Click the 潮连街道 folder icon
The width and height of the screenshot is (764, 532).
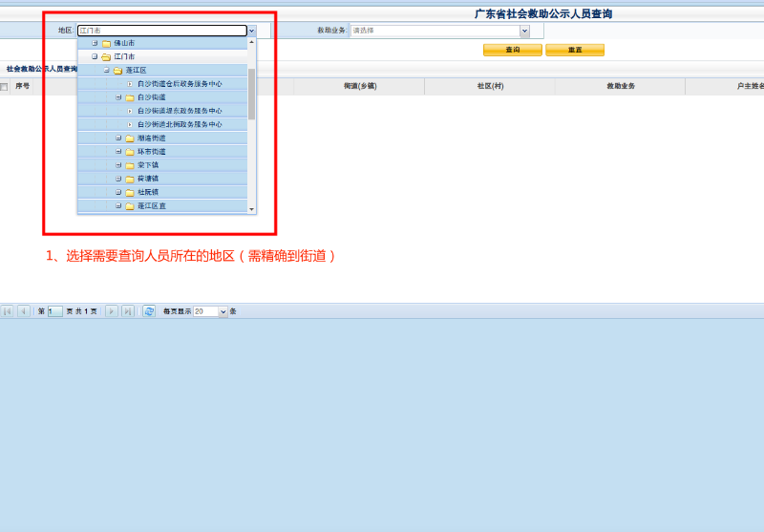[x=130, y=138]
